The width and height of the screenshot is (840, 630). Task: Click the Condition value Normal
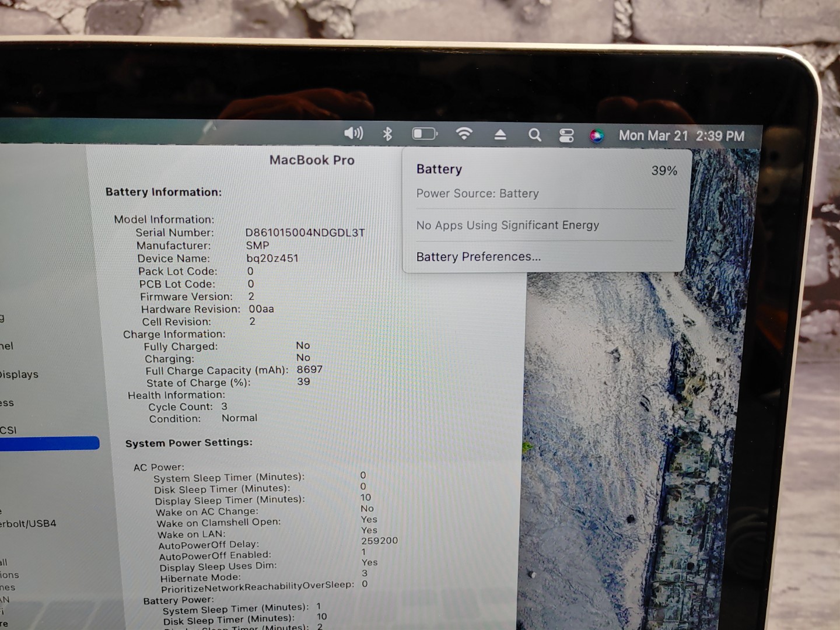239,418
